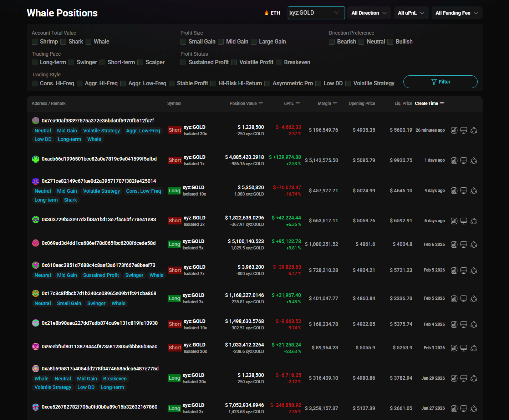Click avatar icon of address 0x303729b
Image resolution: width=509 pixels, height=420 pixels.
[x=36, y=219]
